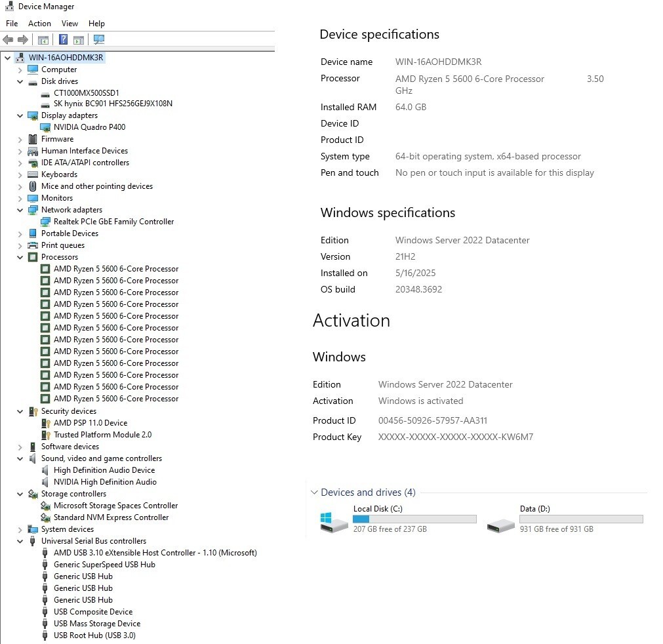Click the Installed RAM value 64.0 GB
The height and width of the screenshot is (644, 663).
[x=411, y=108]
